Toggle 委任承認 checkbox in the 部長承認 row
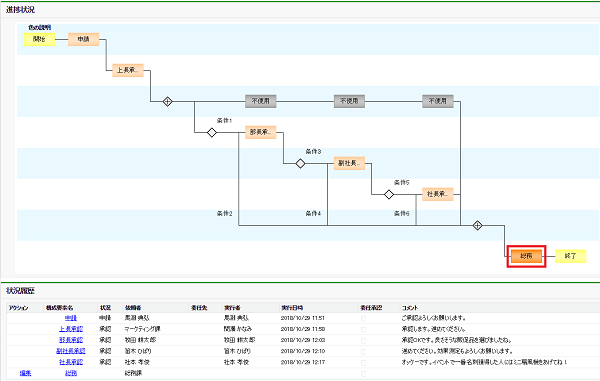 pyautogui.click(x=363, y=340)
